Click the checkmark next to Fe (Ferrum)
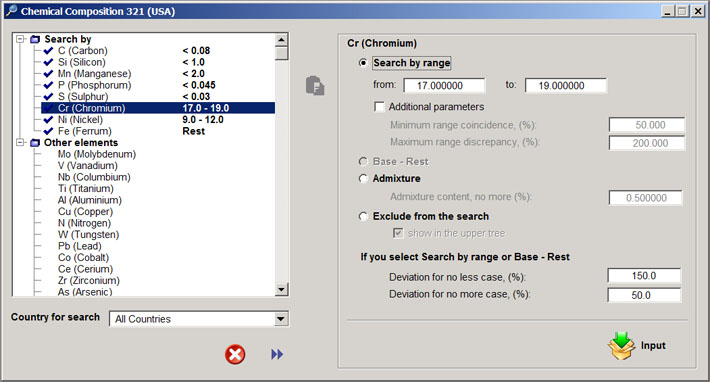Viewport: 710px width, 382px height. [48, 131]
